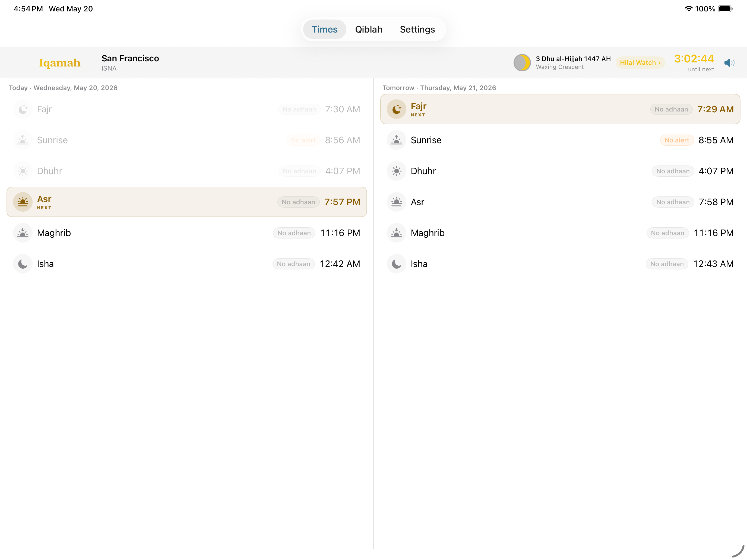
Task: Tap tomorrow's Maghrib sunset icon
Action: (x=397, y=233)
